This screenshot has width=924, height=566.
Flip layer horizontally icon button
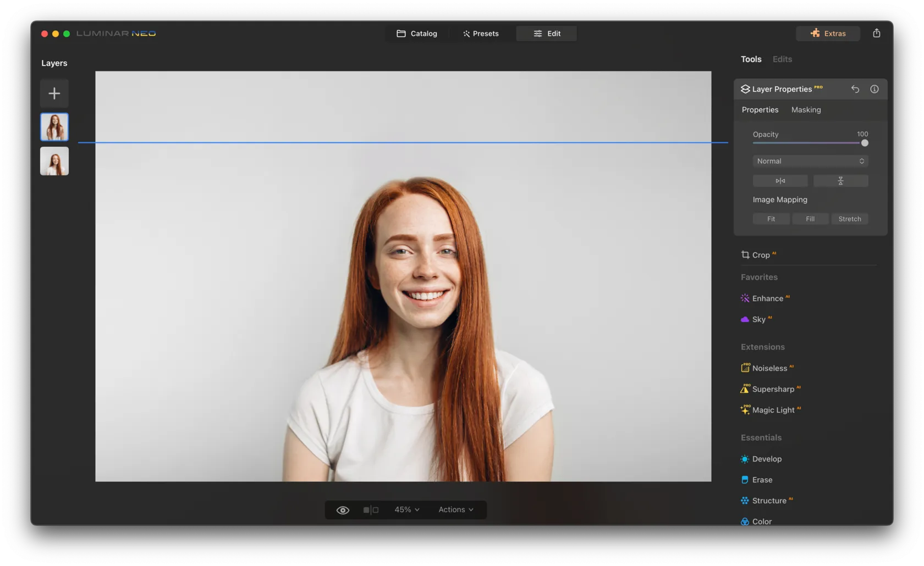(780, 181)
